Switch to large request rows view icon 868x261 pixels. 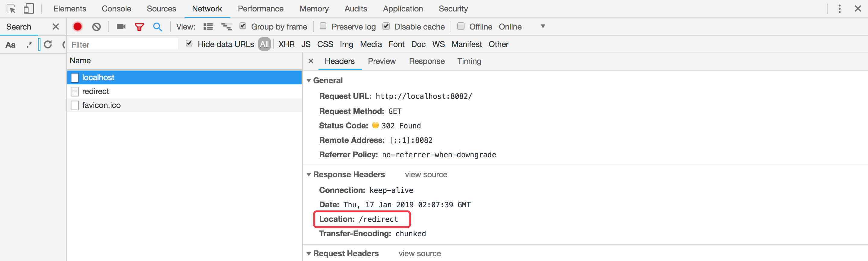[208, 27]
